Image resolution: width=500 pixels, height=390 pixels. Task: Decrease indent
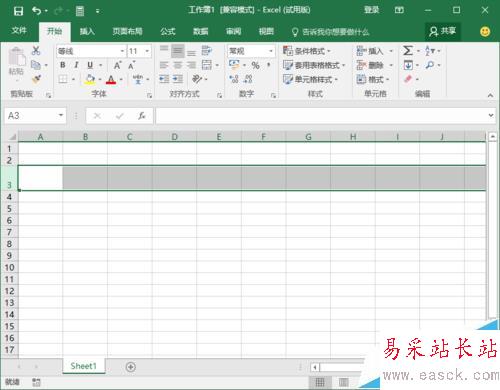coord(164,79)
